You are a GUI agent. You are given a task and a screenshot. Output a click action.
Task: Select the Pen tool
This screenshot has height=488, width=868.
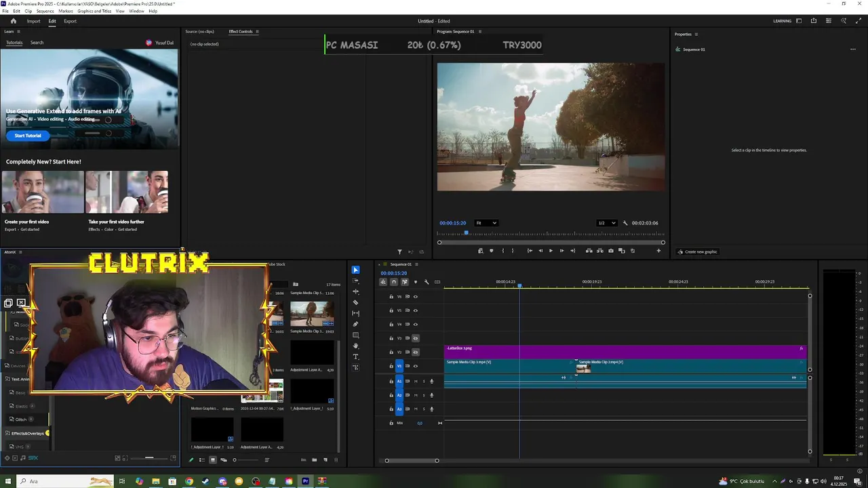tap(355, 324)
